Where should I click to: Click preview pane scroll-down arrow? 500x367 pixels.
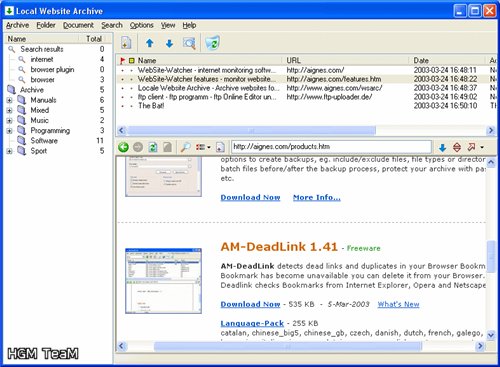point(491,335)
